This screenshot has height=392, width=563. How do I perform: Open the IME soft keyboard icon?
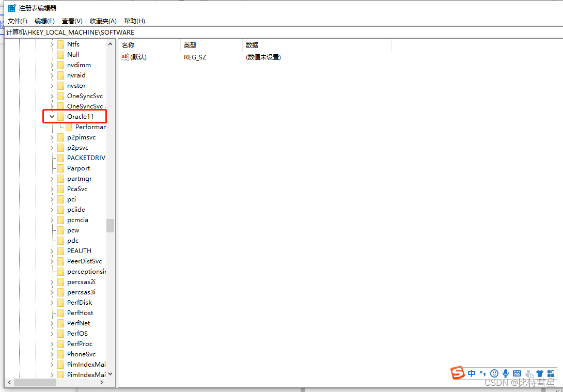pyautogui.click(x=517, y=373)
